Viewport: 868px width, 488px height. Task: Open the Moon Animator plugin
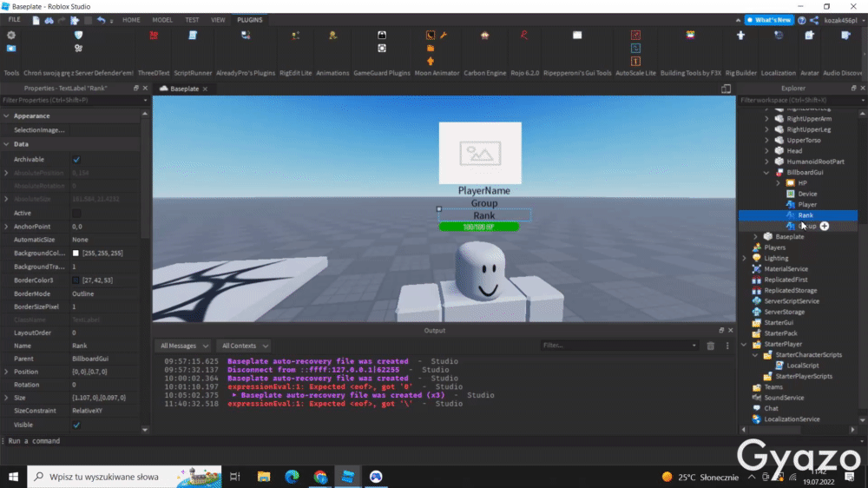coord(431,36)
